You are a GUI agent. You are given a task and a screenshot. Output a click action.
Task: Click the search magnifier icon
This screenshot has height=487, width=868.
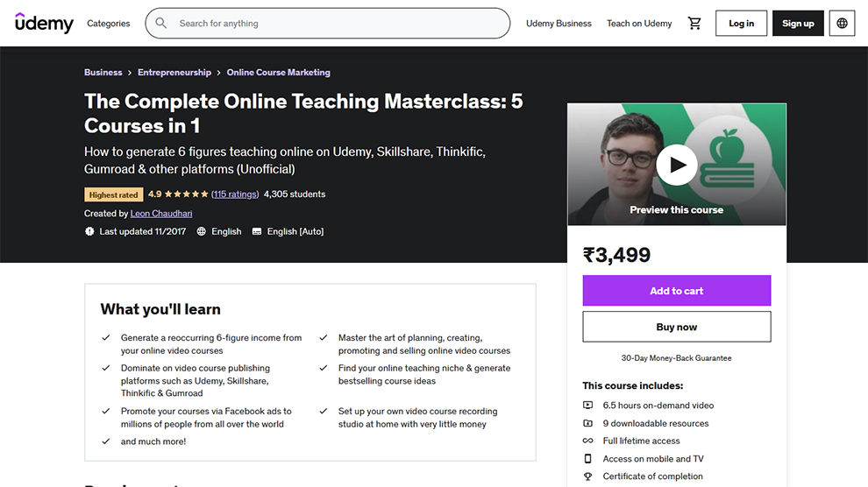point(161,24)
